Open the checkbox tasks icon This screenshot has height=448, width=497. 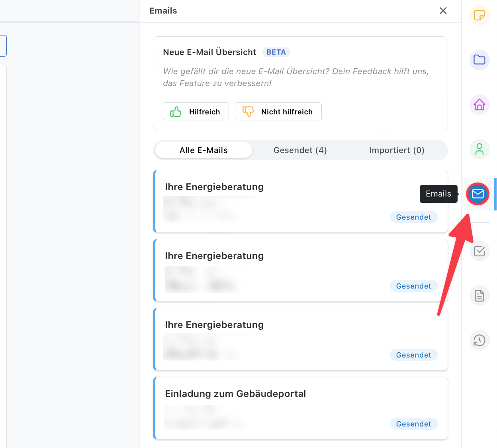479,251
